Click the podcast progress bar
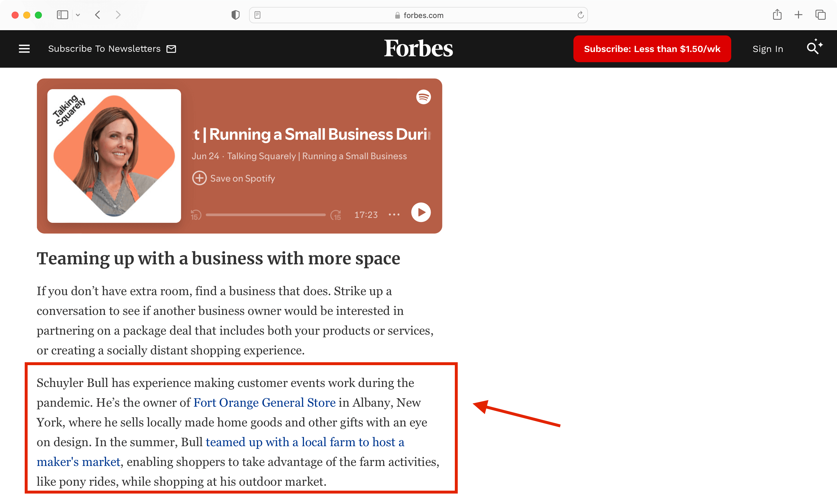 (265, 215)
